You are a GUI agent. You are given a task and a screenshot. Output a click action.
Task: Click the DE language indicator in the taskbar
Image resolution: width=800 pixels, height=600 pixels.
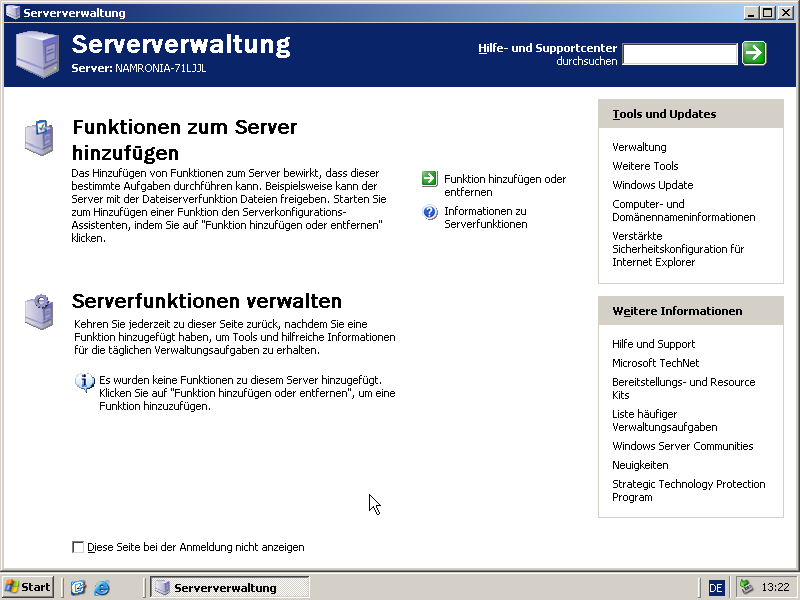pos(717,587)
